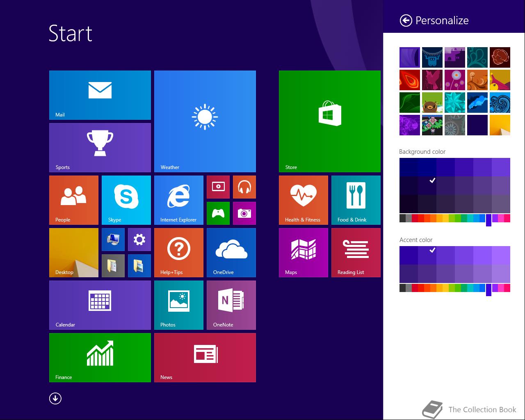Open PC Settings gear tile
The height and width of the screenshot is (420, 525).
(x=139, y=240)
